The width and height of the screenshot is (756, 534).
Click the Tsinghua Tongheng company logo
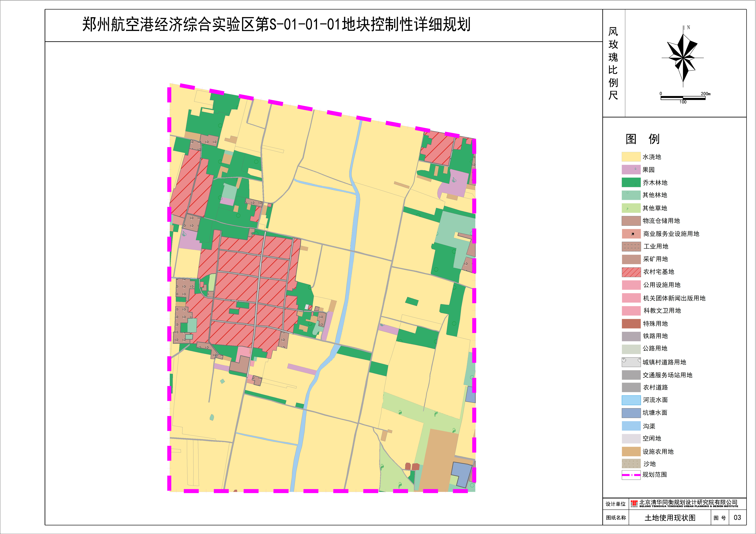click(634, 504)
